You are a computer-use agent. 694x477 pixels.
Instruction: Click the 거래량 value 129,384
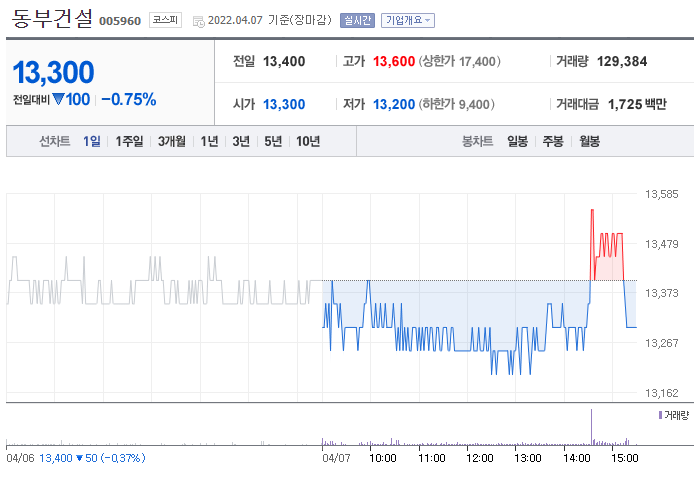coord(622,61)
